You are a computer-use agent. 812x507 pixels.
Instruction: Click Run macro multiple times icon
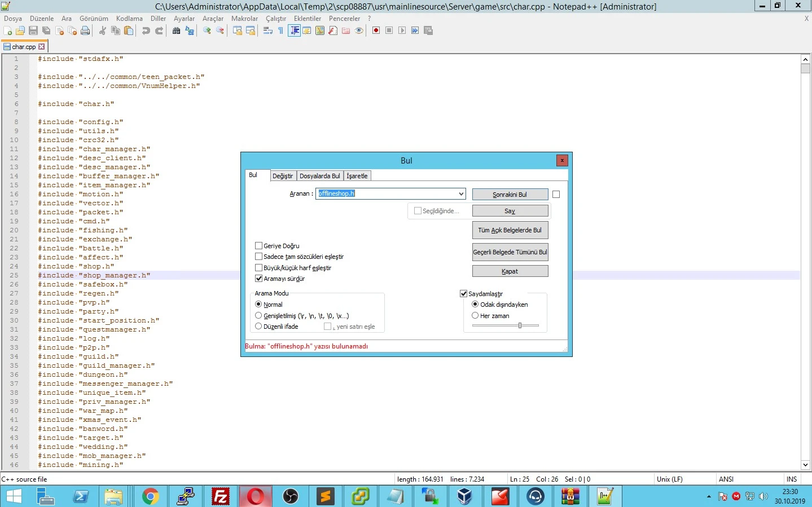tap(415, 30)
